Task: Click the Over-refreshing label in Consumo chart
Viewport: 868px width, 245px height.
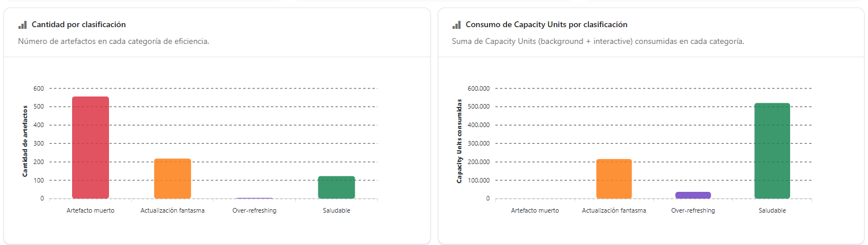Action: point(693,210)
